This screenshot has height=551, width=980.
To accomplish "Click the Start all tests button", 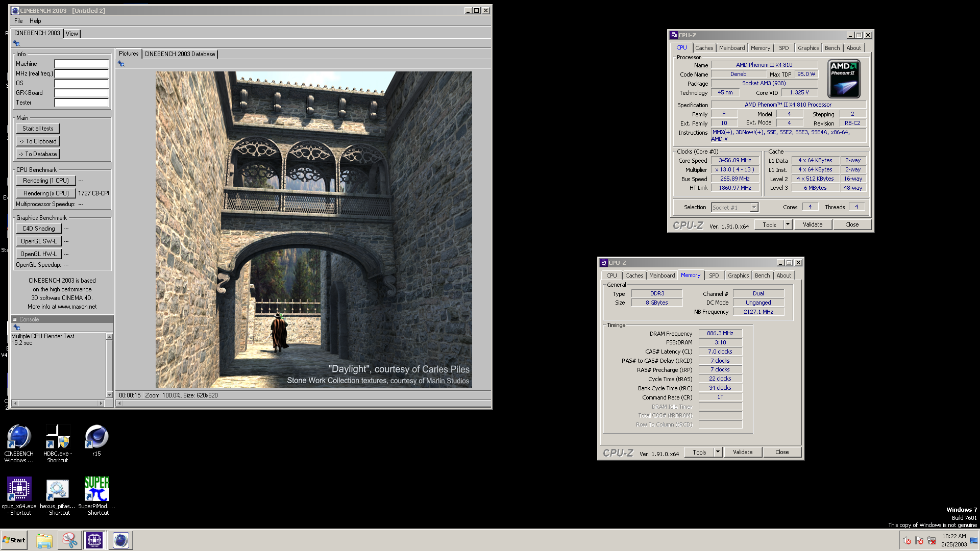I will point(38,129).
